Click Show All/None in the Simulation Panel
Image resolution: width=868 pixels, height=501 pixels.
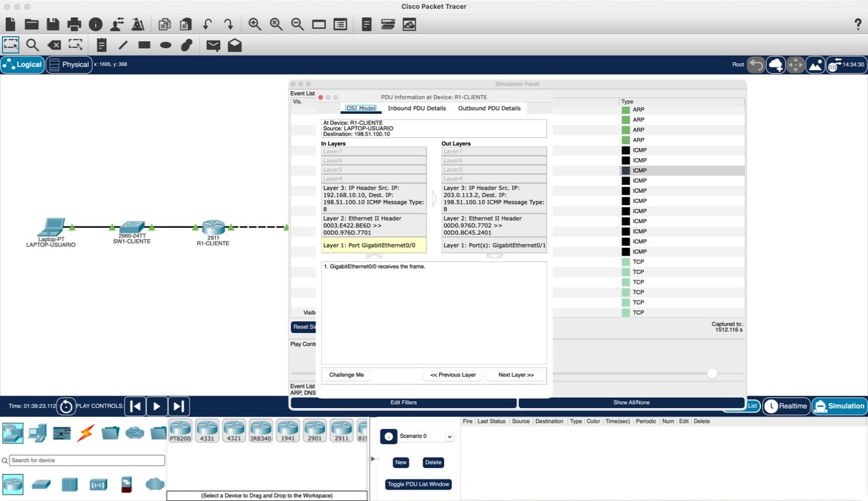(631, 402)
